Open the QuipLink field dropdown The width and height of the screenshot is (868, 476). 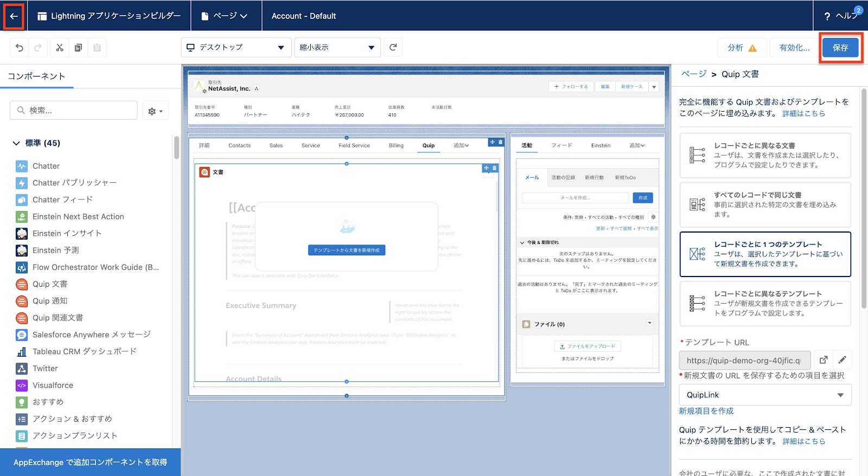coord(765,395)
